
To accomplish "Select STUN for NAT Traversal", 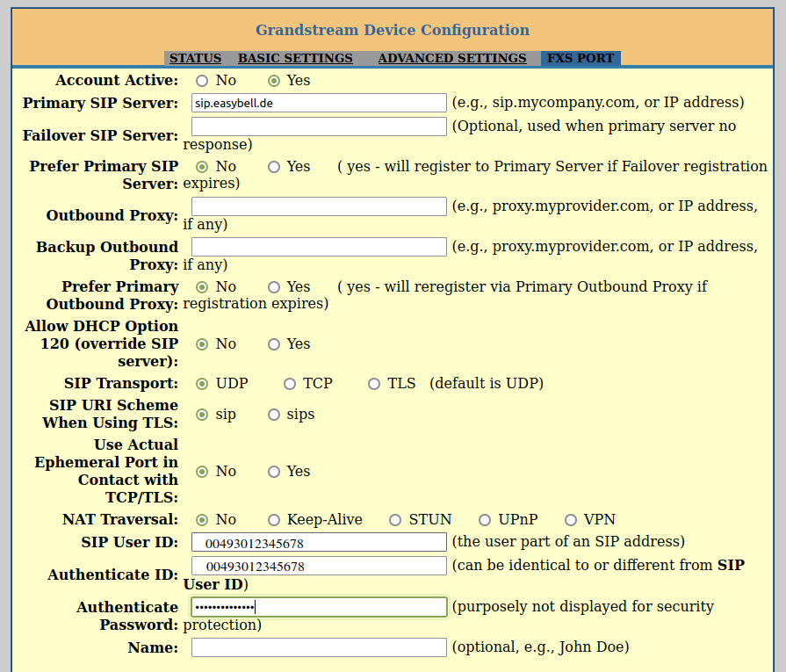I will coord(395,520).
